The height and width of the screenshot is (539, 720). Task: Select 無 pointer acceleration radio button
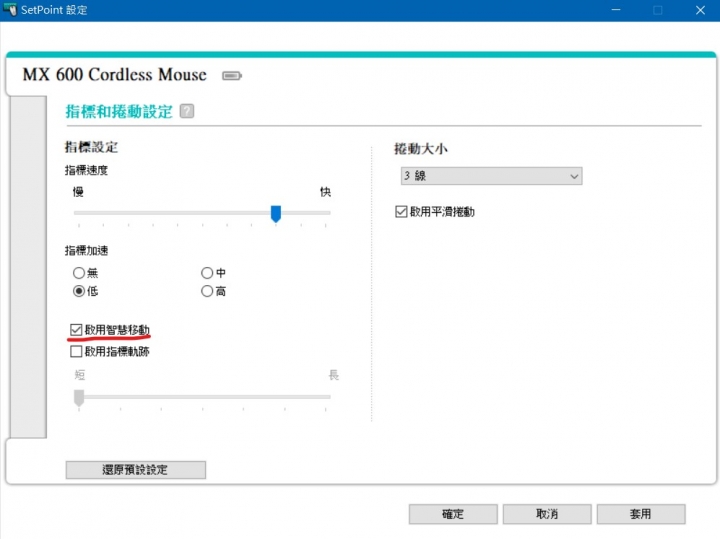pos(79,273)
